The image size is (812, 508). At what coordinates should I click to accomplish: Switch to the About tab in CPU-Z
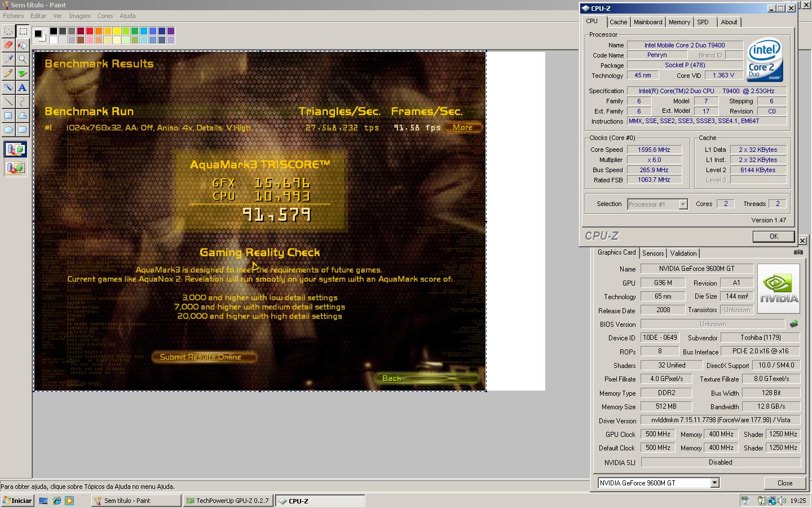(x=729, y=22)
